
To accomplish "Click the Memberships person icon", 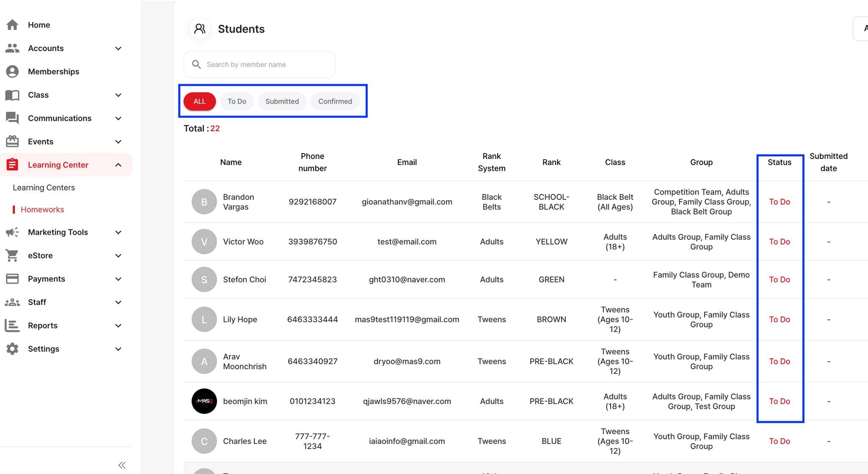I will pos(12,72).
